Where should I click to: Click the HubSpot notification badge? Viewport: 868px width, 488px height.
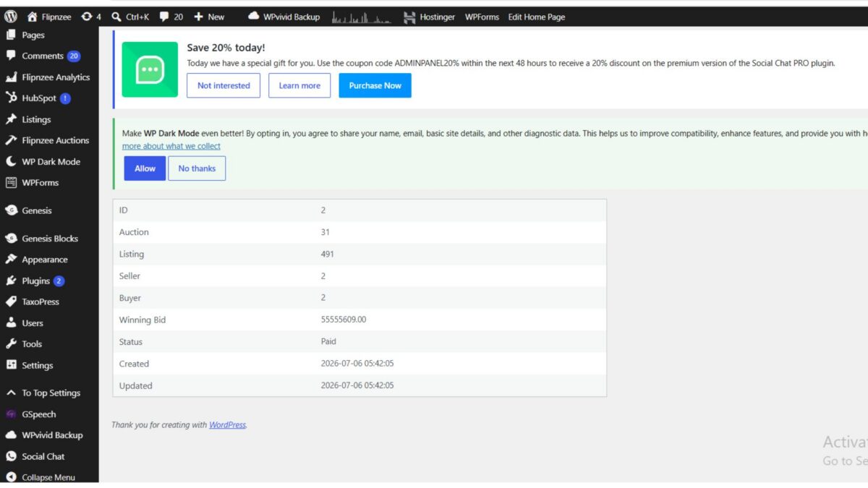coord(65,98)
